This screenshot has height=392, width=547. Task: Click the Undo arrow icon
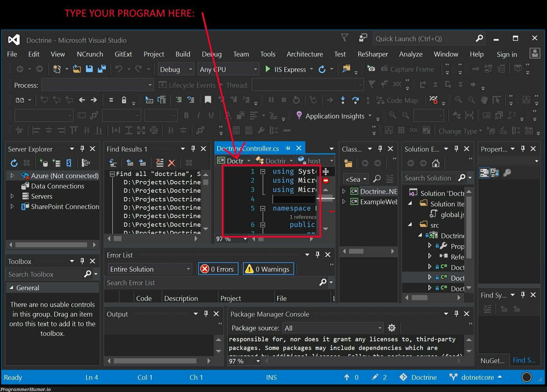(119, 69)
